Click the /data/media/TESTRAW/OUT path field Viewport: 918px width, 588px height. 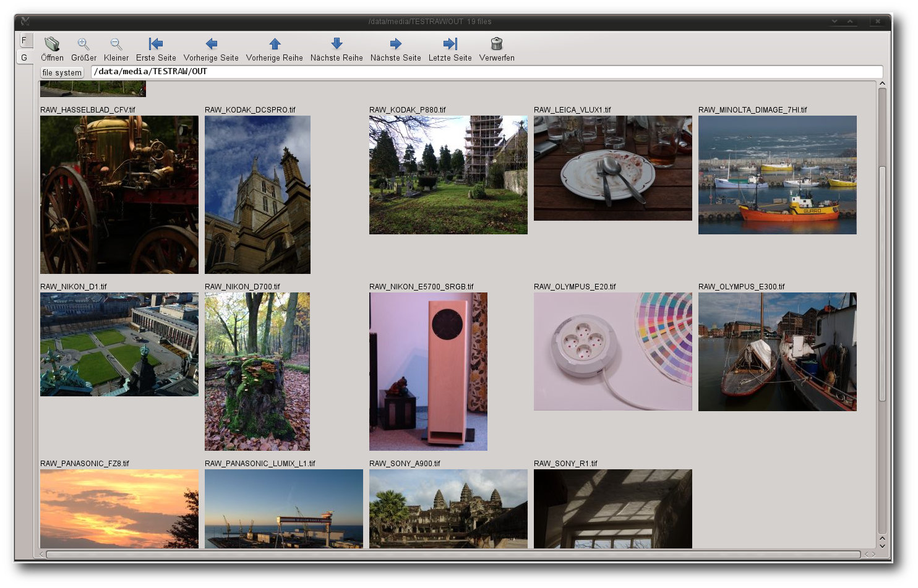pyautogui.click(x=487, y=72)
